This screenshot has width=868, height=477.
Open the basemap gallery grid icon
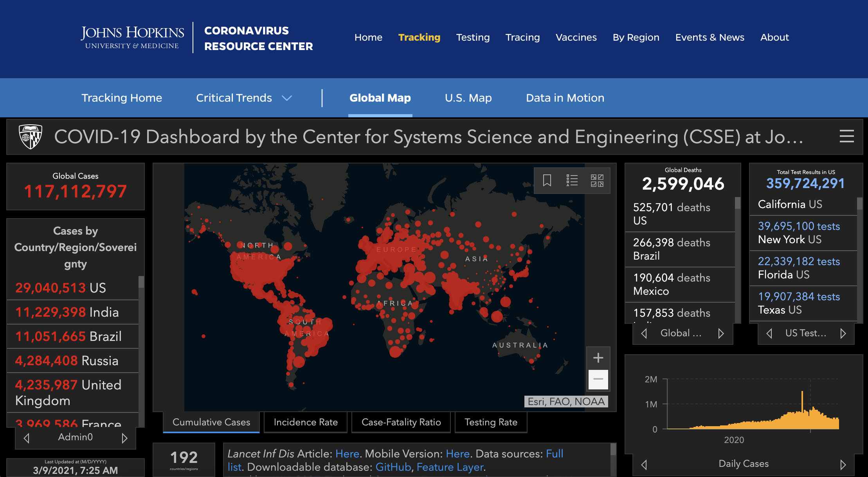click(597, 180)
